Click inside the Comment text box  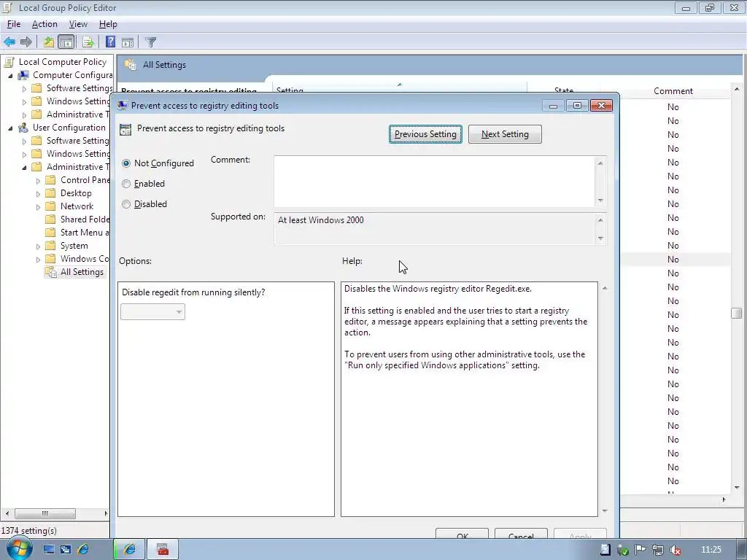[435, 182]
